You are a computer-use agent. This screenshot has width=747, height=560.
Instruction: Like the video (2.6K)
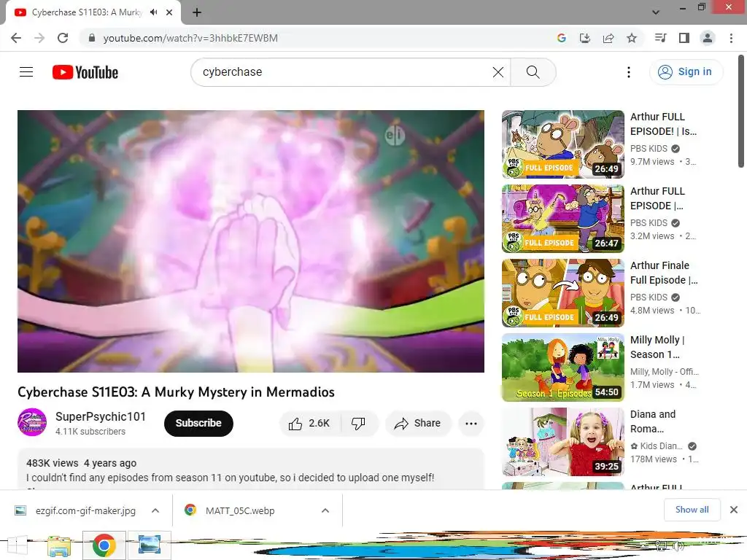tap(310, 424)
